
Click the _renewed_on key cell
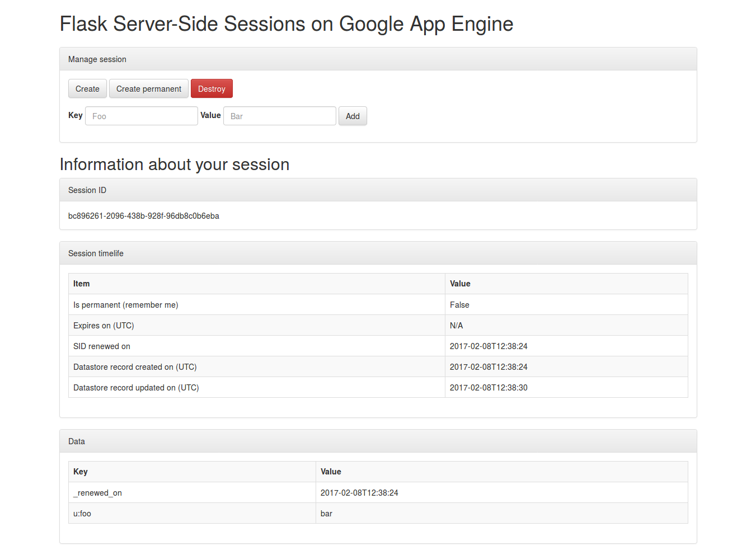pos(192,492)
